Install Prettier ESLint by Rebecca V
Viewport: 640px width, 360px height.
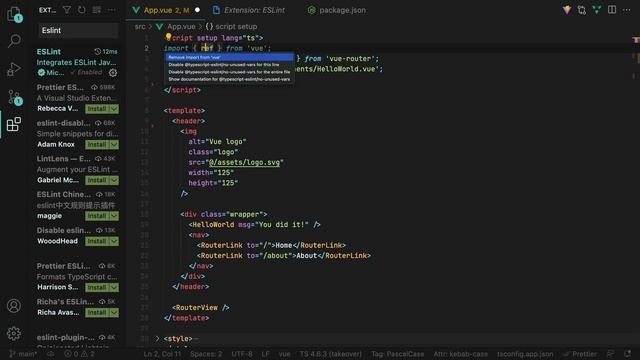(x=97, y=109)
